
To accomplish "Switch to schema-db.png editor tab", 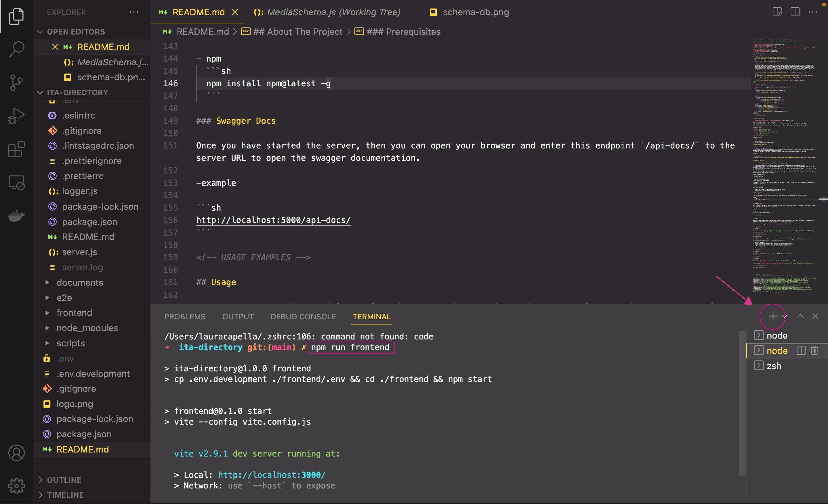I will tap(470, 12).
